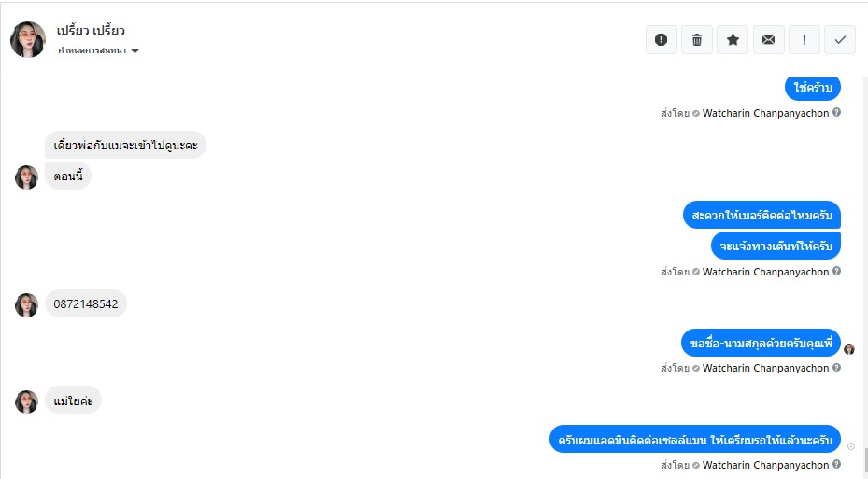The width and height of the screenshot is (868, 479).
Task: Toggle the checkmark done button
Action: coord(840,40)
